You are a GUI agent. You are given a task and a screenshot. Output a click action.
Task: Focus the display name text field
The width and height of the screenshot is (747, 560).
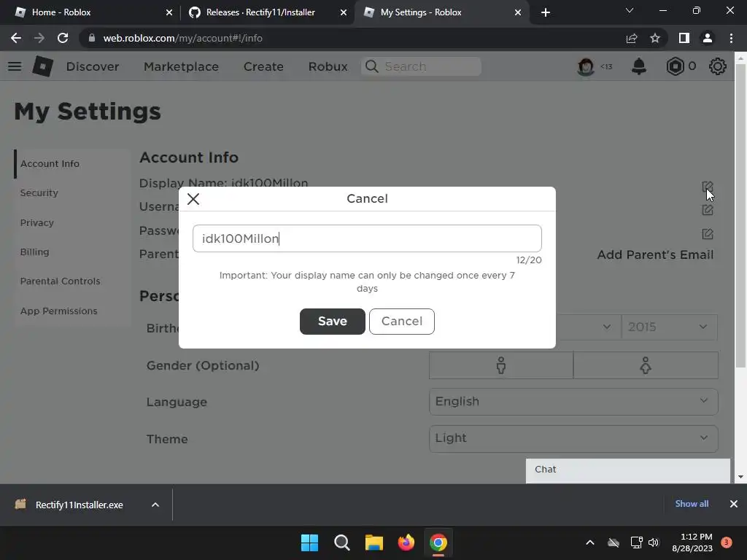368,238
